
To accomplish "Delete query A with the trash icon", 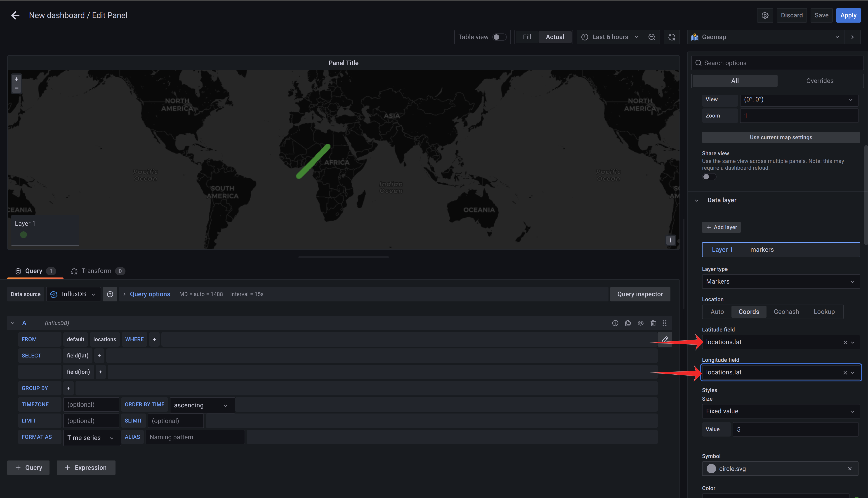I will click(653, 323).
